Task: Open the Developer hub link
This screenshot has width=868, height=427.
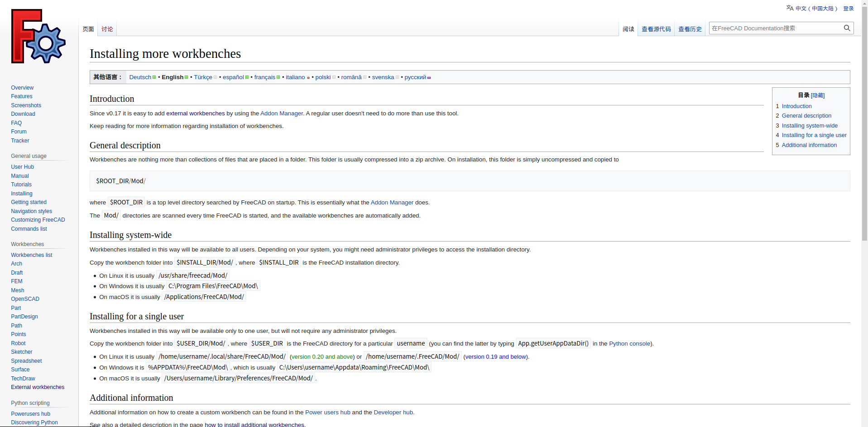Action: point(393,413)
